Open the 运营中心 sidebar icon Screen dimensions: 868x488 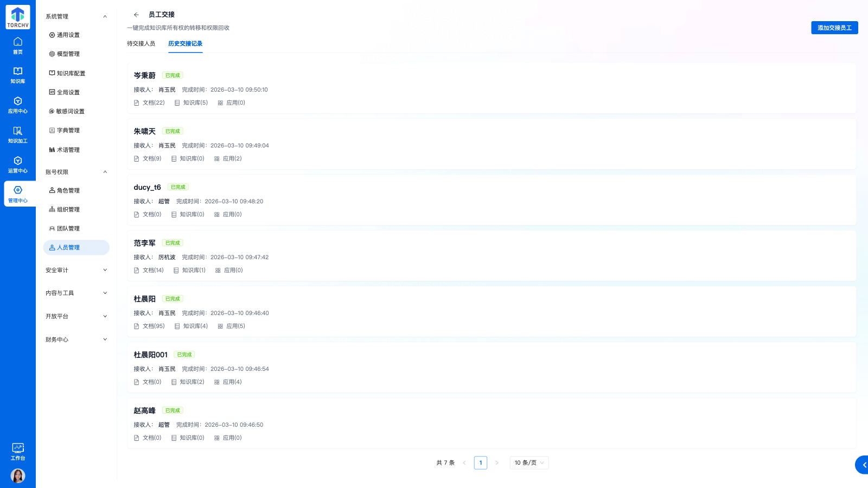click(x=18, y=165)
